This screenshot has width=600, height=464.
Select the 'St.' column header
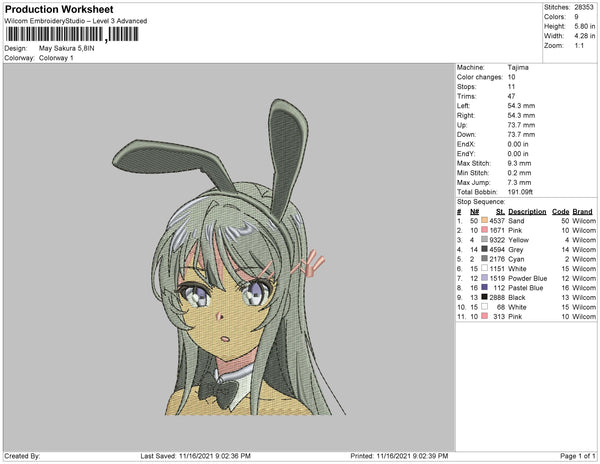(x=500, y=212)
